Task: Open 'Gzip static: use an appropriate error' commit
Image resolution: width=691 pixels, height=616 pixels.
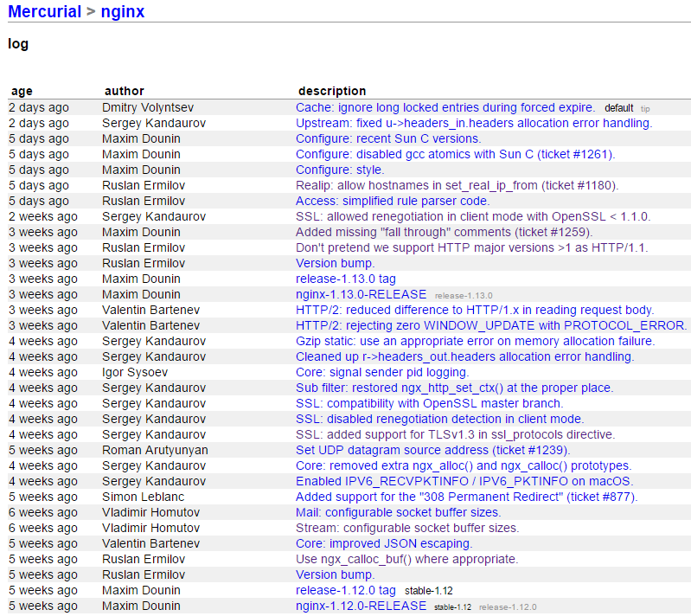Action: pos(475,341)
